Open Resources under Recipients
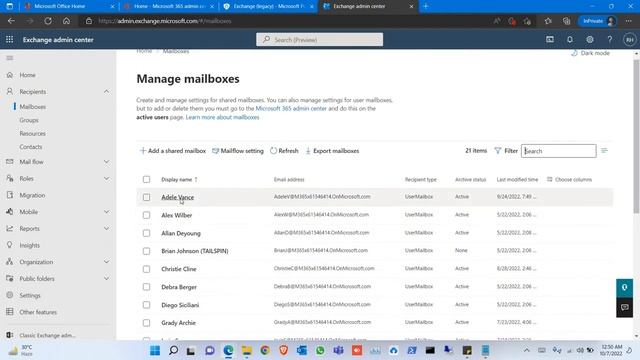 point(33,133)
